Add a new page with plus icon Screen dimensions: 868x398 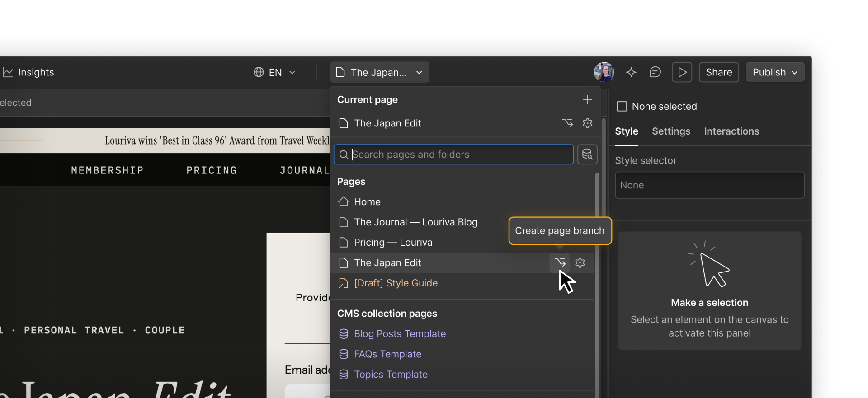[x=587, y=100]
